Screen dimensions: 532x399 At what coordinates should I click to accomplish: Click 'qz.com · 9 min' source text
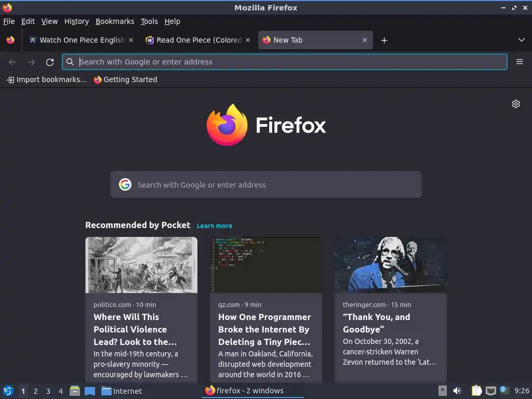point(240,304)
